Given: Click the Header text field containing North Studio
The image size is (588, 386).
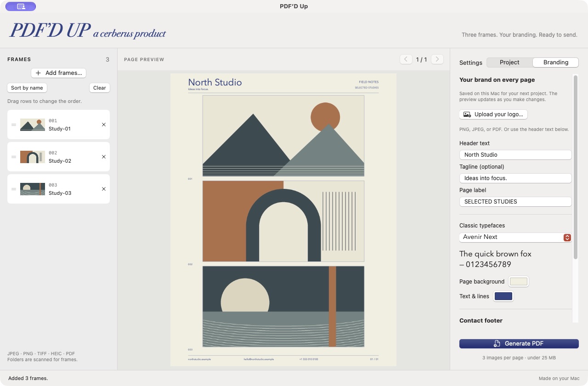Looking at the screenshot, I should (x=515, y=155).
